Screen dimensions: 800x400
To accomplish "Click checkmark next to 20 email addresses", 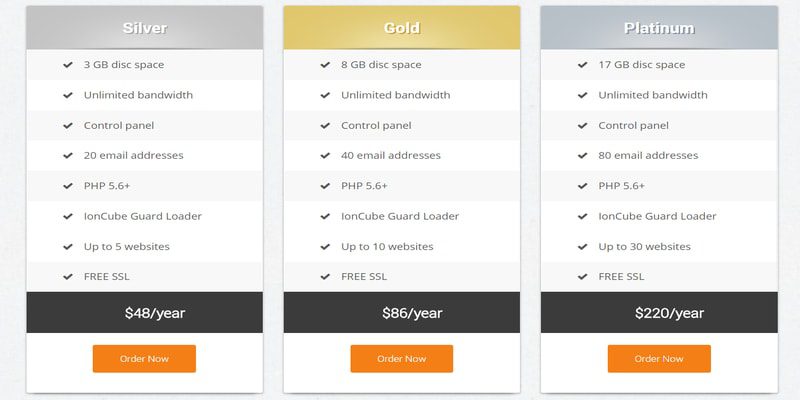I will pyautogui.click(x=68, y=156).
